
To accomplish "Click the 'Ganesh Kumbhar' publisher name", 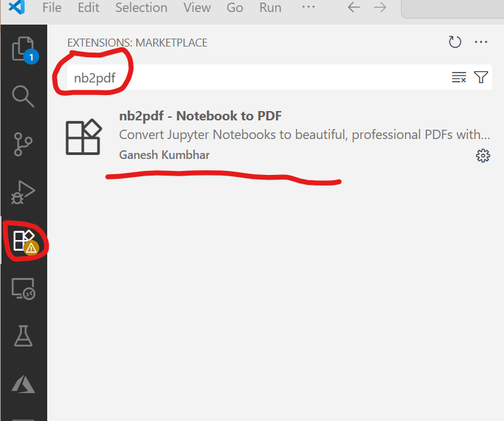I will coord(164,155).
